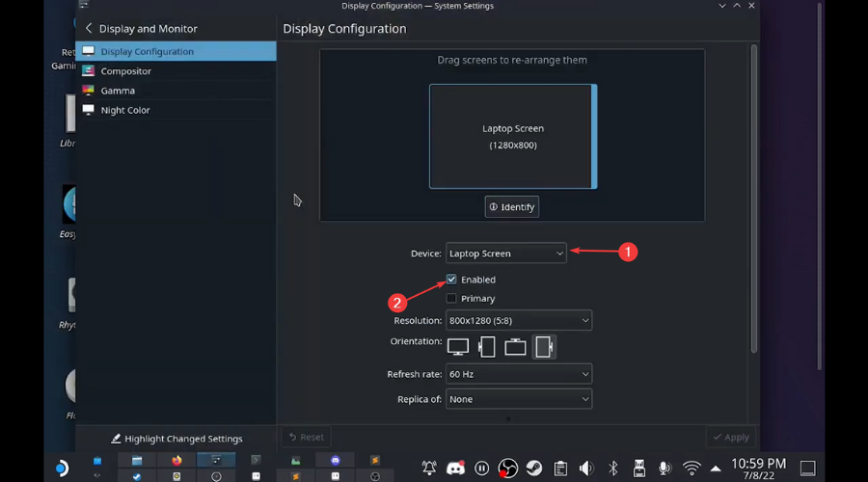Switch to System Settings taskbar entry
Viewport: 868px width, 482px height.
(x=216, y=461)
